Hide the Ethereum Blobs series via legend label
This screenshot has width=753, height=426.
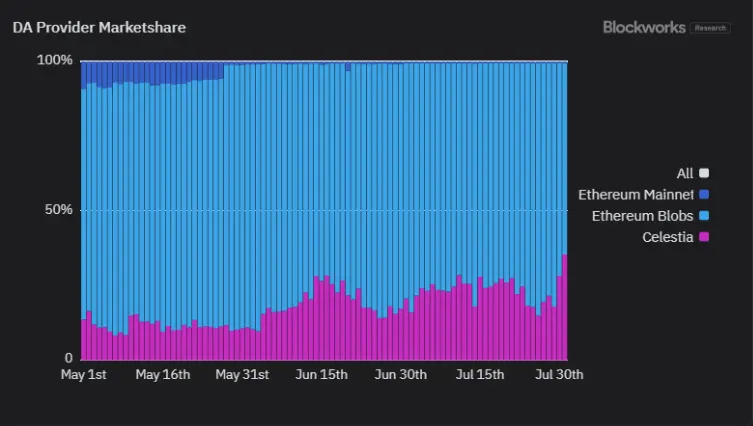point(642,216)
